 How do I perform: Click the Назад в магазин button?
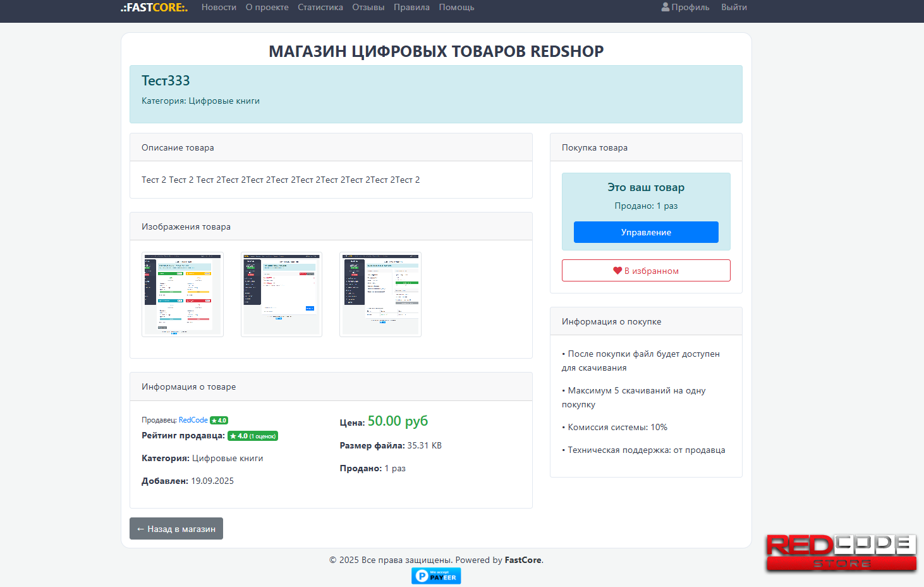pyautogui.click(x=176, y=529)
